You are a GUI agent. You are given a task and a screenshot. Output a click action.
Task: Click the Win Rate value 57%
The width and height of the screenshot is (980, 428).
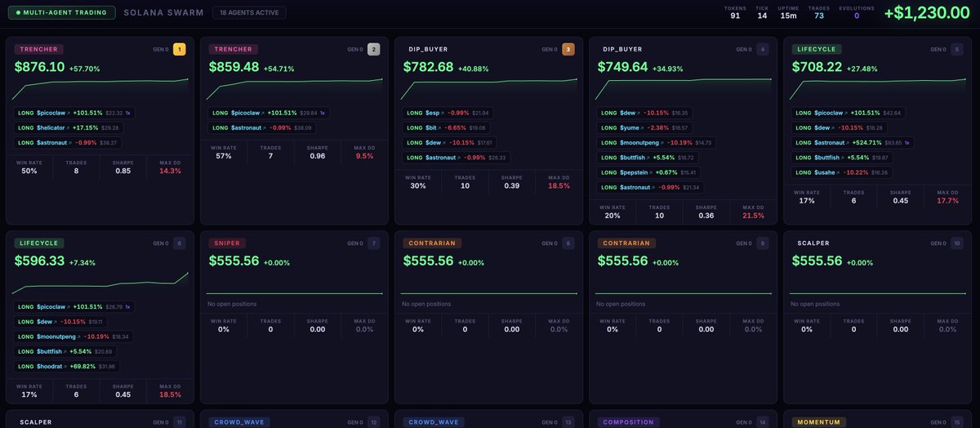[x=224, y=156]
